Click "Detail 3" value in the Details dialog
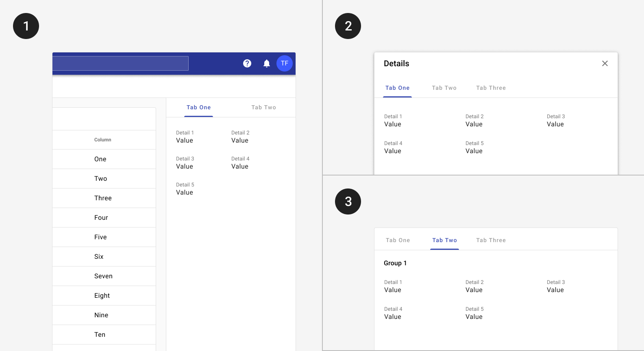The width and height of the screenshot is (644, 351). point(555,124)
